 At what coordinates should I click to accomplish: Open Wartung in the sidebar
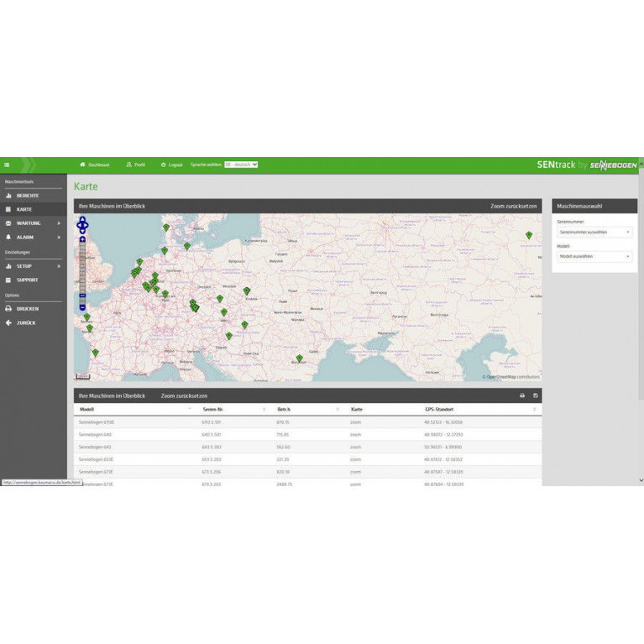[29, 223]
